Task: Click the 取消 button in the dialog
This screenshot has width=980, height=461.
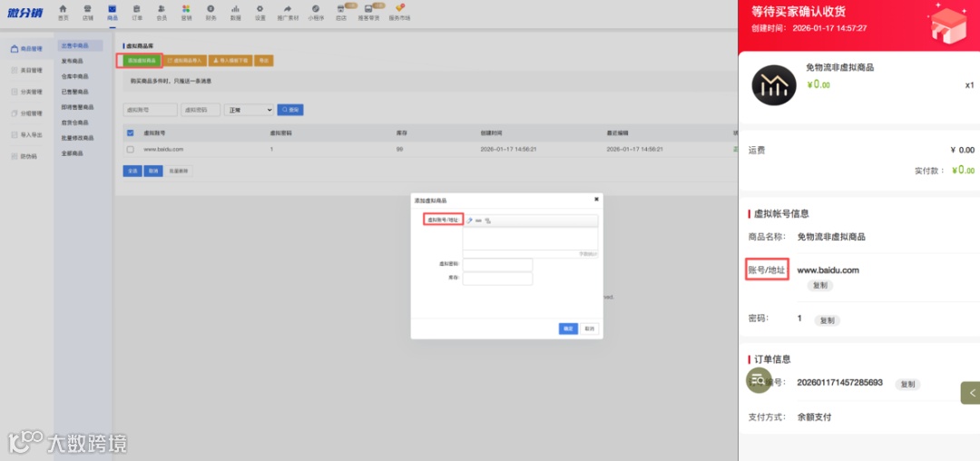Action: 590,329
